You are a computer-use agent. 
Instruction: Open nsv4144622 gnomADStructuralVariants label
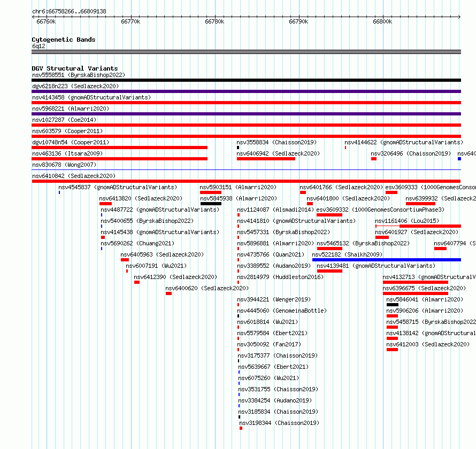(x=404, y=142)
